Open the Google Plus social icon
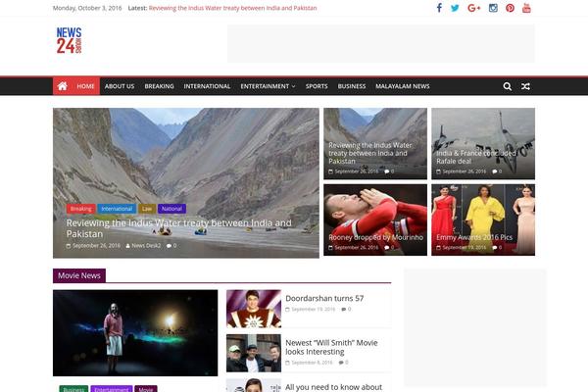The height and width of the screenshot is (392, 588). (473, 8)
